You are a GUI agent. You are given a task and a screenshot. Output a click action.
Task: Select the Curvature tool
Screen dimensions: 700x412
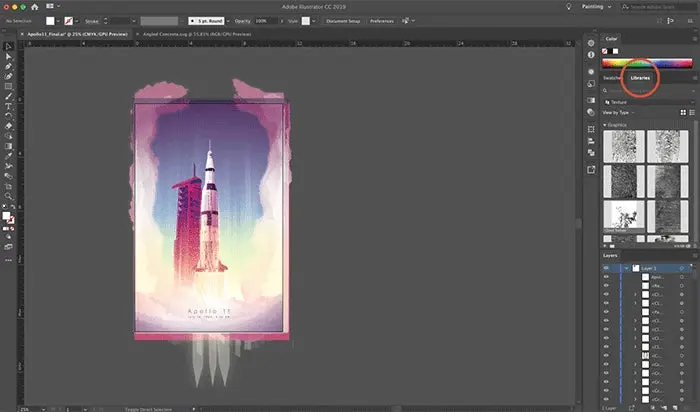click(x=8, y=76)
